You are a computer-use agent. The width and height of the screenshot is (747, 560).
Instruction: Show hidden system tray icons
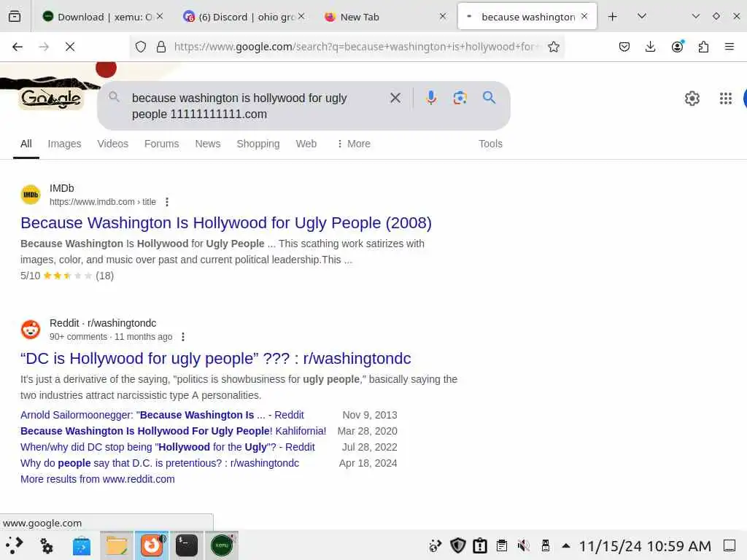(x=566, y=545)
